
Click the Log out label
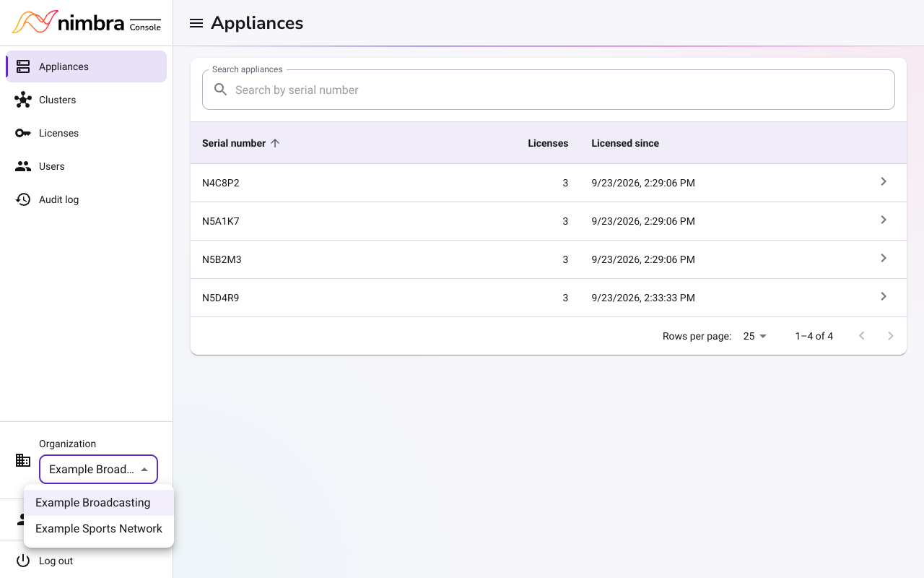coord(56,561)
